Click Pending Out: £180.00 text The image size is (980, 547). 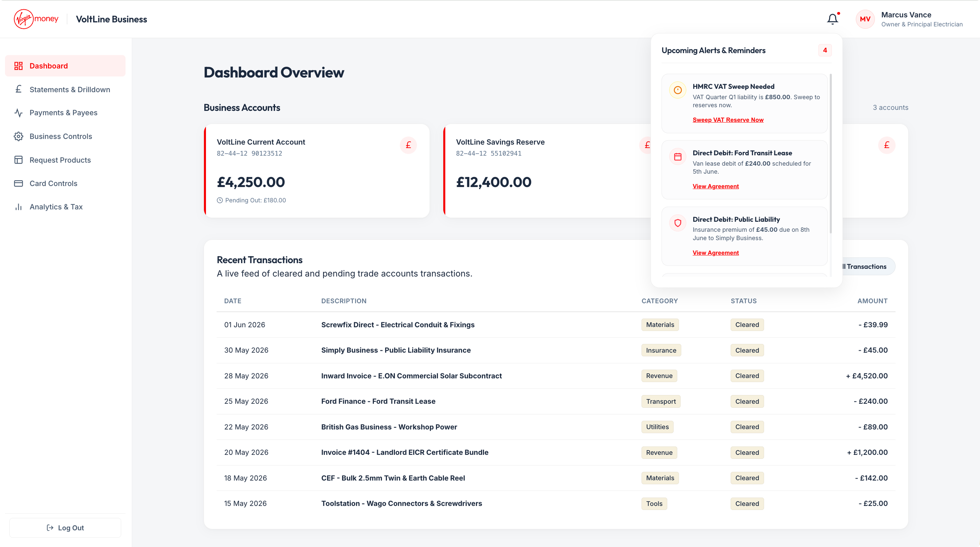[x=255, y=200]
